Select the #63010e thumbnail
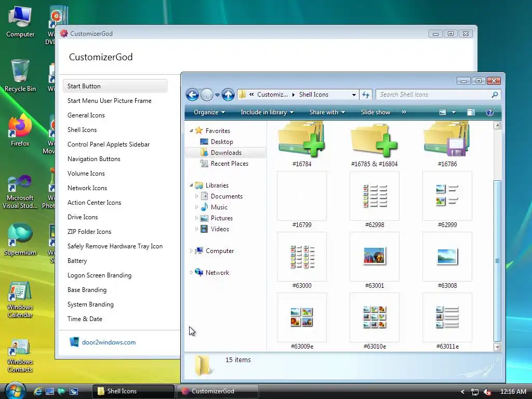 click(x=374, y=317)
